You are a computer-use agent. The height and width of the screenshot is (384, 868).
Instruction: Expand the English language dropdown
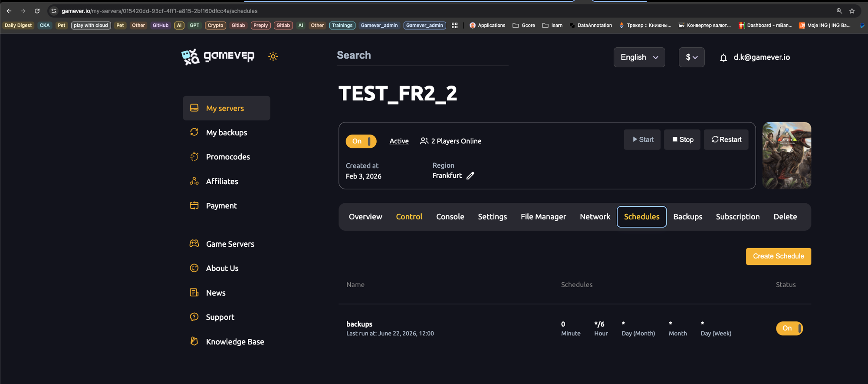tap(639, 57)
